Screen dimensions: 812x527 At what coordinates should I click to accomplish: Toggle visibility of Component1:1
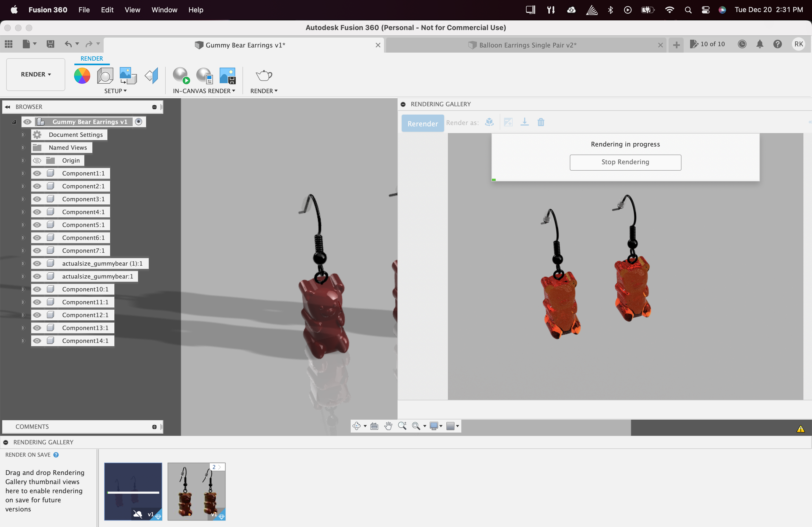point(37,173)
